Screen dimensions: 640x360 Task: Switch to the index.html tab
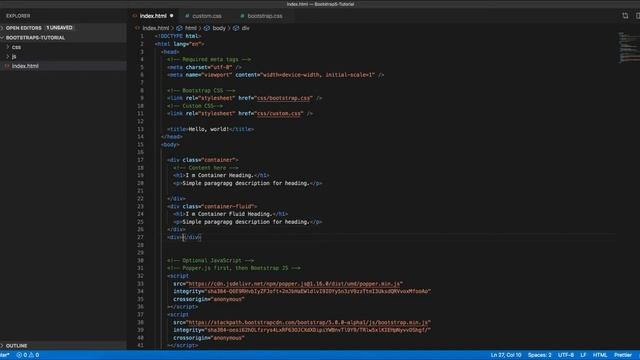click(x=153, y=16)
